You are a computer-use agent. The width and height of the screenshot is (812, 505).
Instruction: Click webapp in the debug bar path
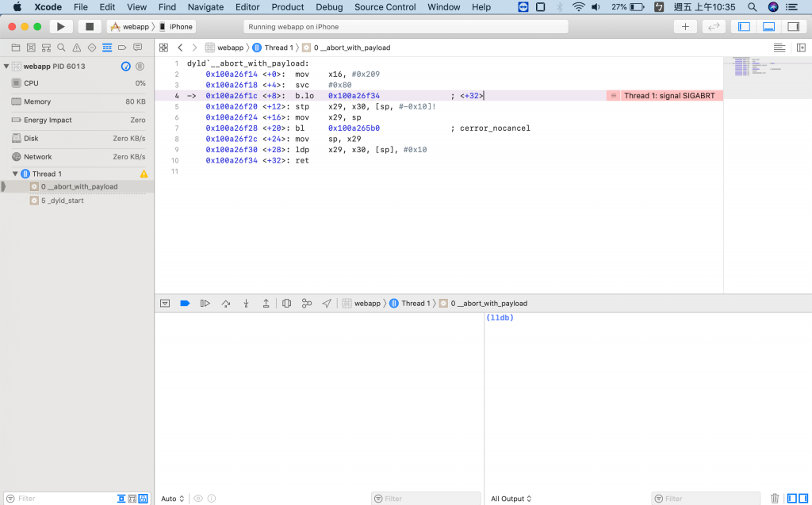click(362, 304)
